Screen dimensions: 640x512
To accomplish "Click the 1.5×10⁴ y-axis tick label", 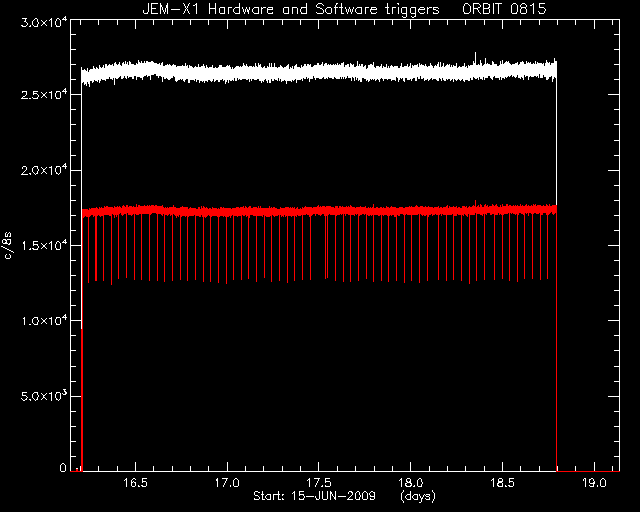I will pos(44,245).
